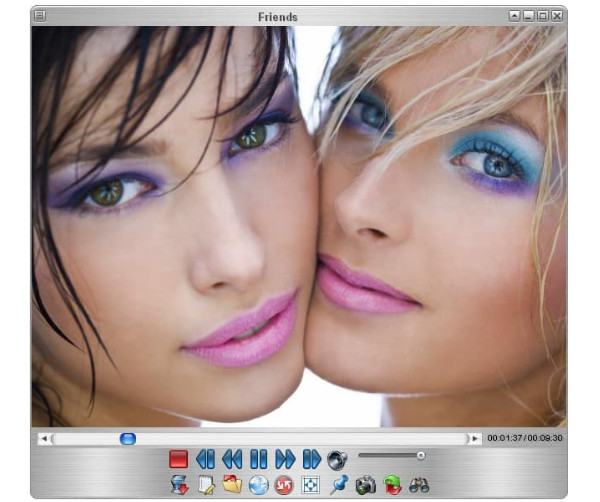Click the blue seek bar thumb

click(128, 438)
